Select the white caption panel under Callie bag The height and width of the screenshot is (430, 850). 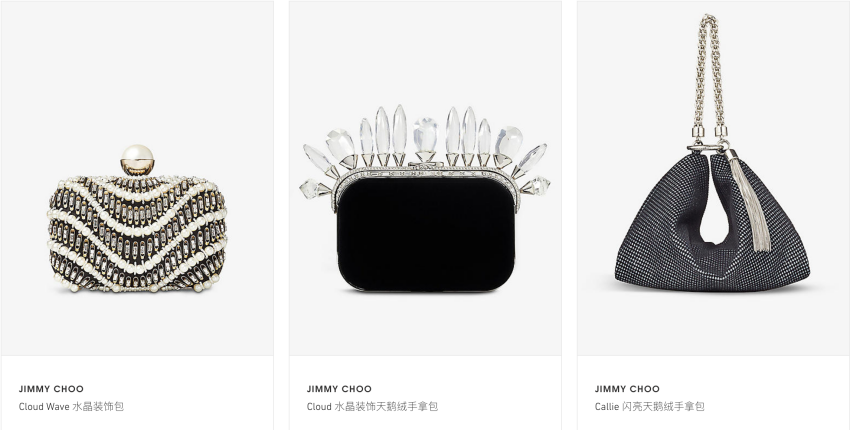tap(713, 393)
